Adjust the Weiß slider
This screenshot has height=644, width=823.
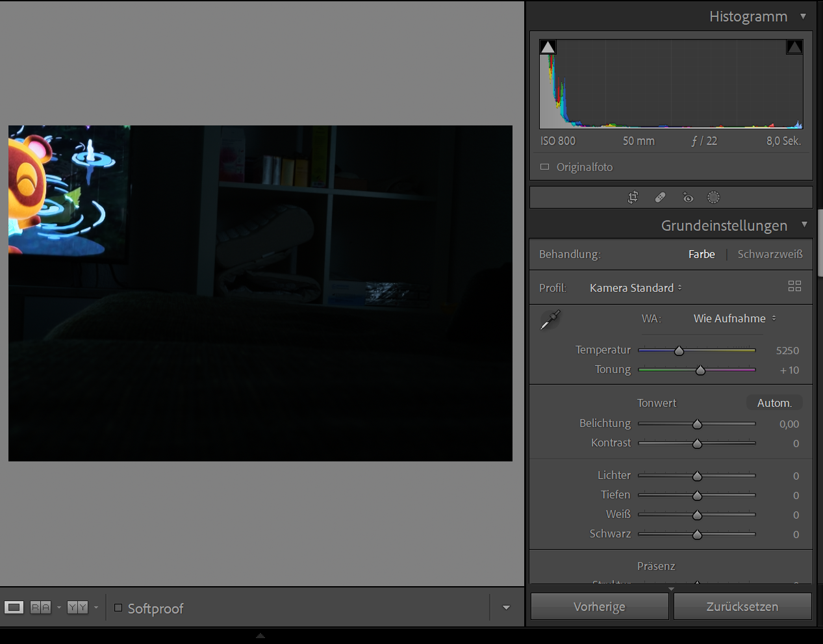(x=697, y=515)
